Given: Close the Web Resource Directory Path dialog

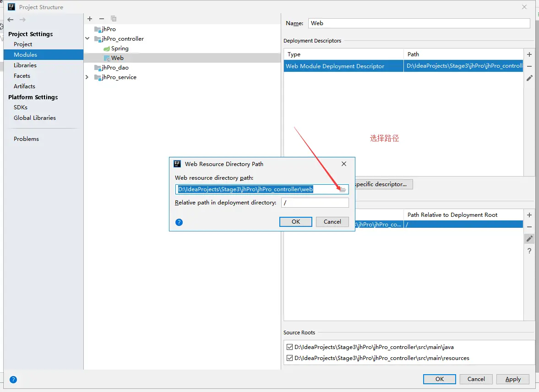Looking at the screenshot, I should [x=344, y=164].
